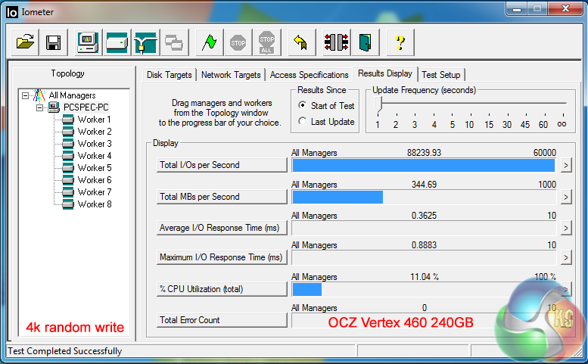Click the PCSPEC-PC computer icon

(x=54, y=107)
